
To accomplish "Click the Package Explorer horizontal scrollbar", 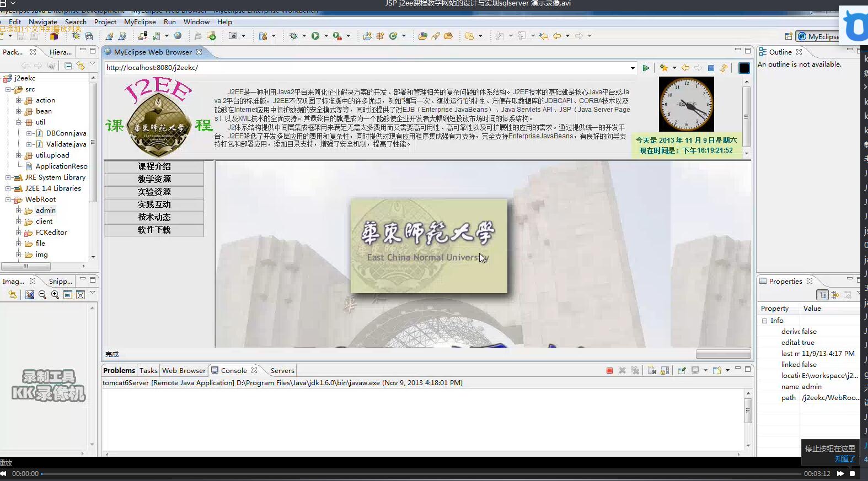I will click(x=26, y=266).
